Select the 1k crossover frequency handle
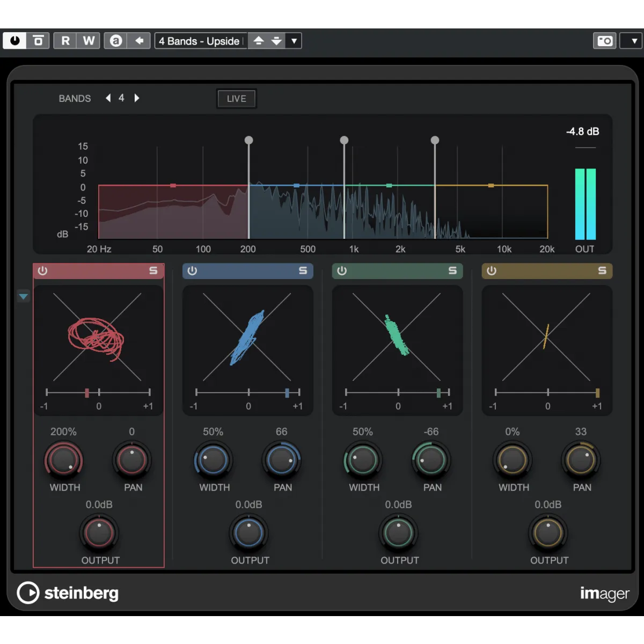 [344, 140]
